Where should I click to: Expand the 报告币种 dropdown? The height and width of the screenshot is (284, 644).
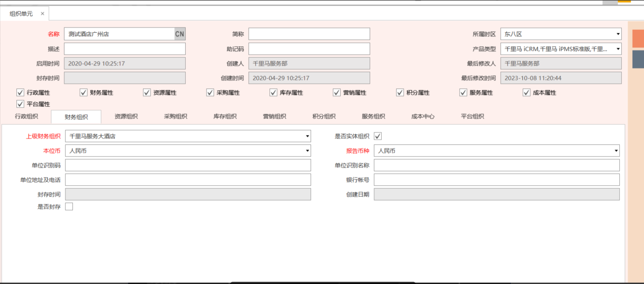[616, 151]
